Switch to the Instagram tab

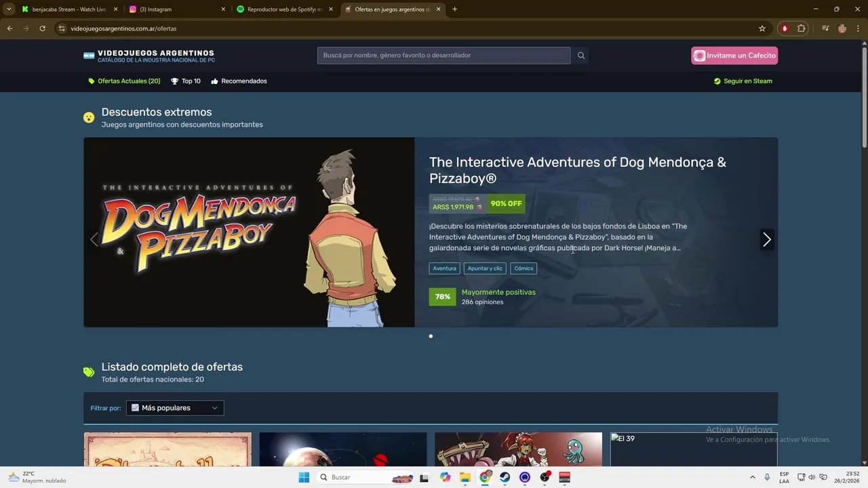(x=176, y=9)
